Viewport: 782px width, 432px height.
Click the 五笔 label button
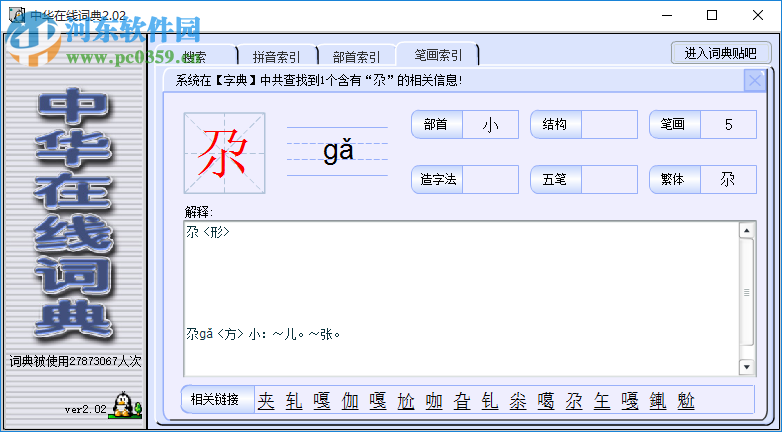[555, 179]
